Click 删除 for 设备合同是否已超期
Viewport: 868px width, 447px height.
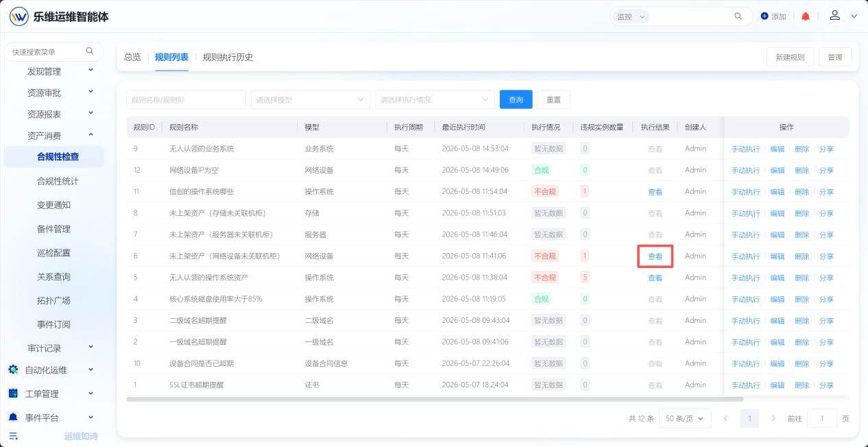click(801, 363)
